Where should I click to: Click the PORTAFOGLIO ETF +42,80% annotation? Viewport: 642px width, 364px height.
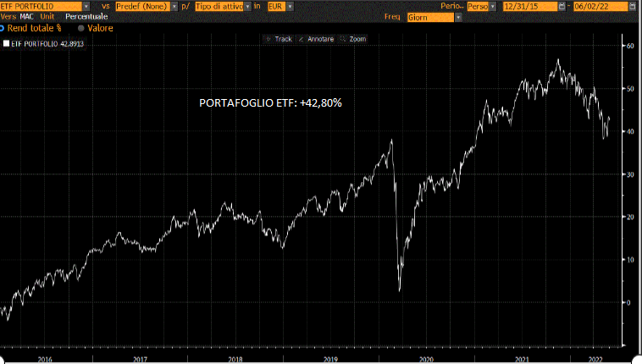(270, 102)
